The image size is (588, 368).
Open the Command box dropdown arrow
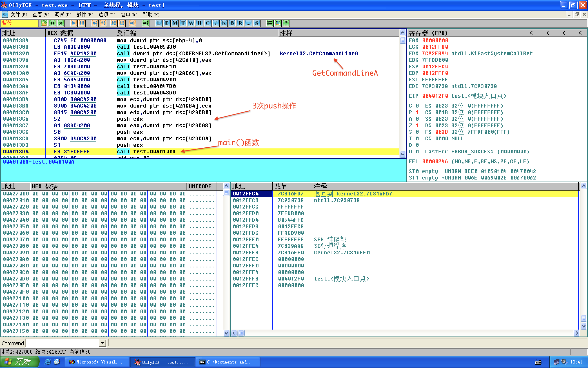(x=102, y=343)
